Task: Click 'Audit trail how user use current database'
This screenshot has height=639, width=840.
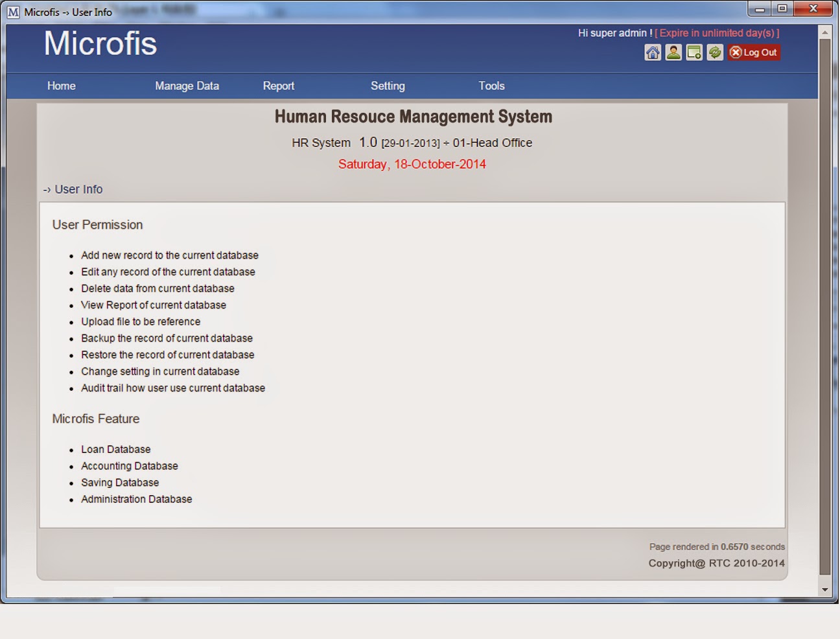Action: [x=173, y=388]
